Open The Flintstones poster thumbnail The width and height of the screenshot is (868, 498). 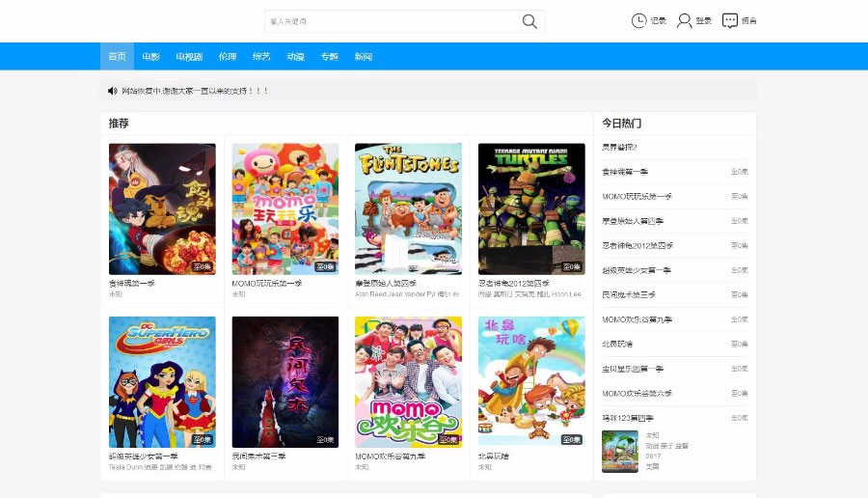point(408,208)
